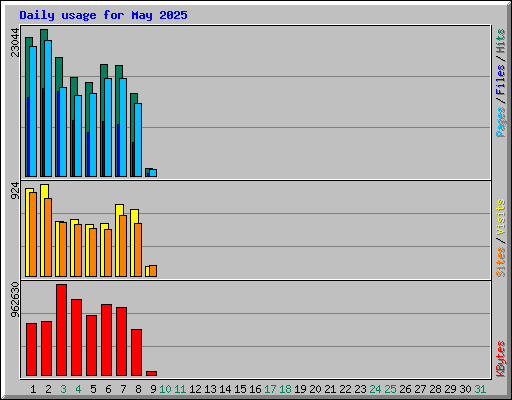
Task: Click day 12 on the x-axis
Action: click(x=195, y=389)
